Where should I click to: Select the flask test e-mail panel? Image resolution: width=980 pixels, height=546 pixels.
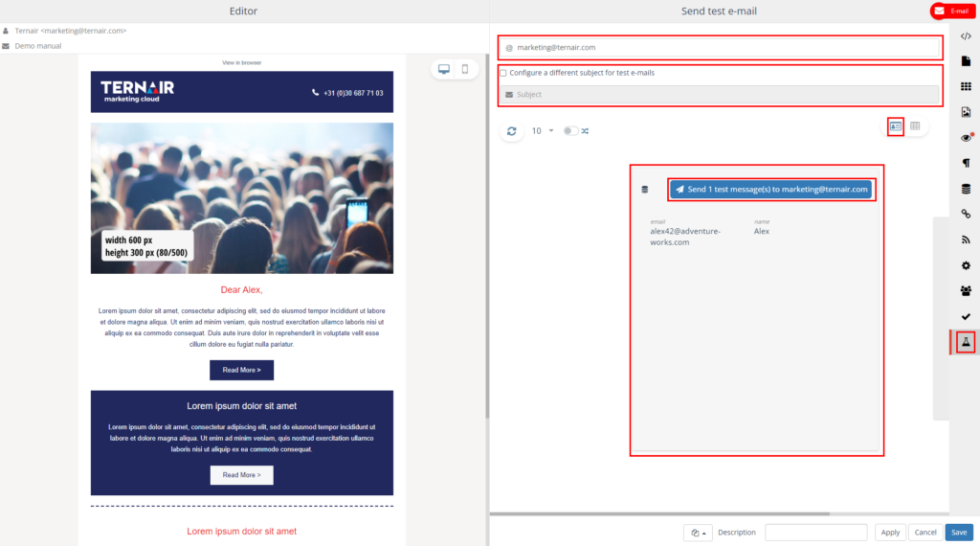click(x=966, y=342)
